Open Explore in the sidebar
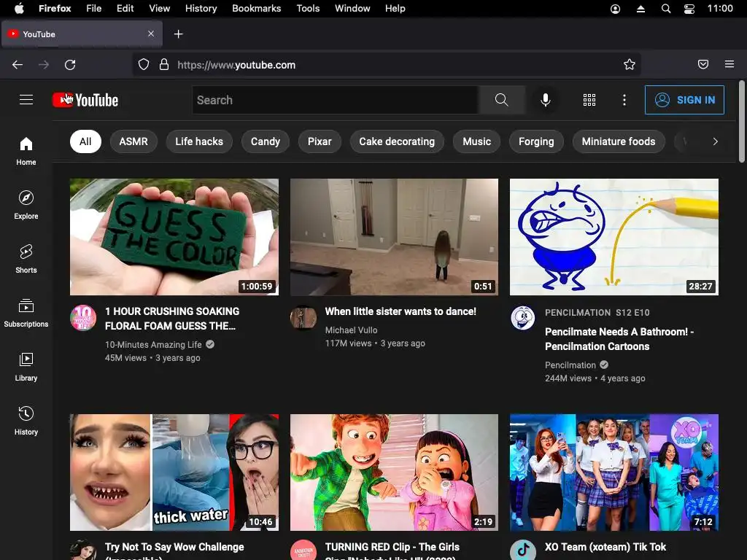The image size is (747, 560). click(26, 205)
